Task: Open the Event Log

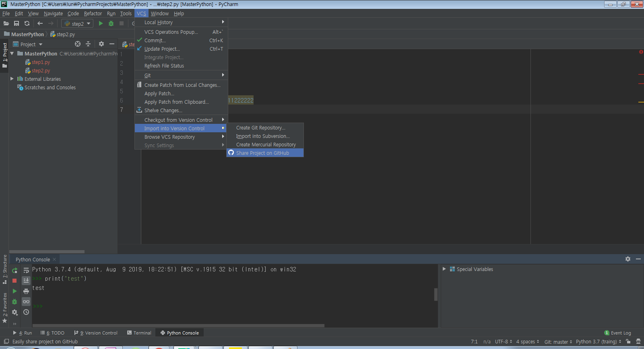Action: coord(618,333)
